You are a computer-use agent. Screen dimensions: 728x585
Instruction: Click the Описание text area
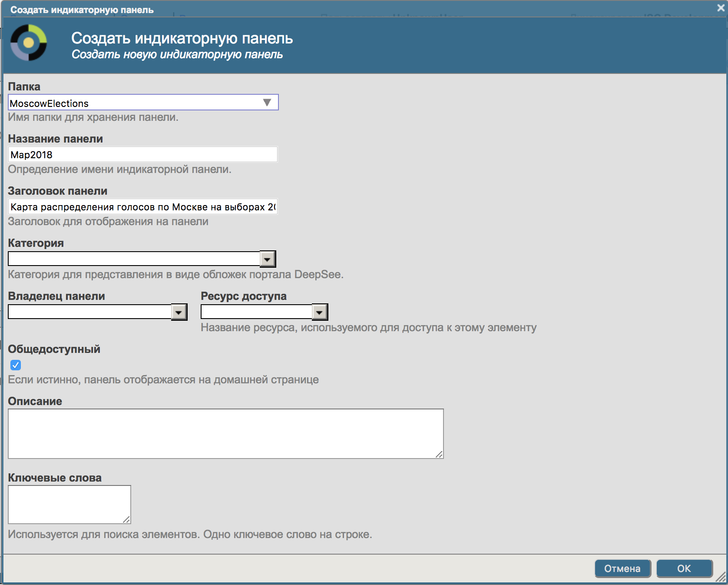pyautogui.click(x=226, y=434)
